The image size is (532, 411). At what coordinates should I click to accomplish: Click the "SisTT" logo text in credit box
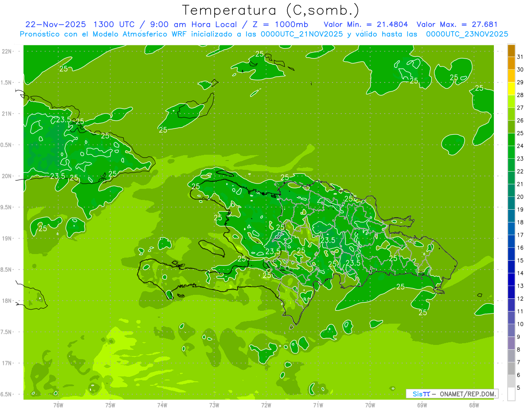421,394
